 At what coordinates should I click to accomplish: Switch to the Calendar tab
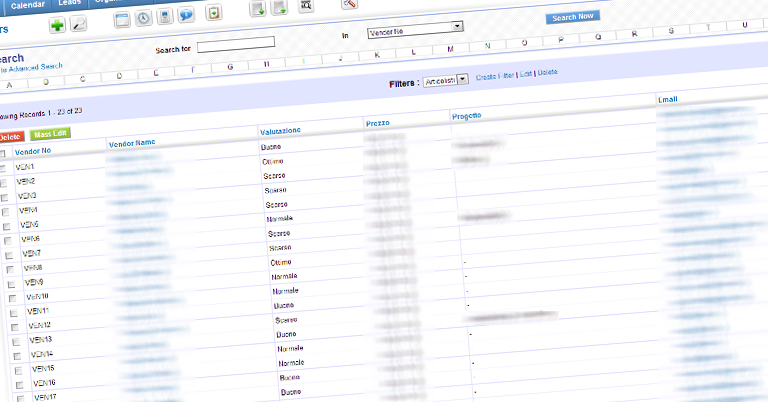click(x=27, y=5)
